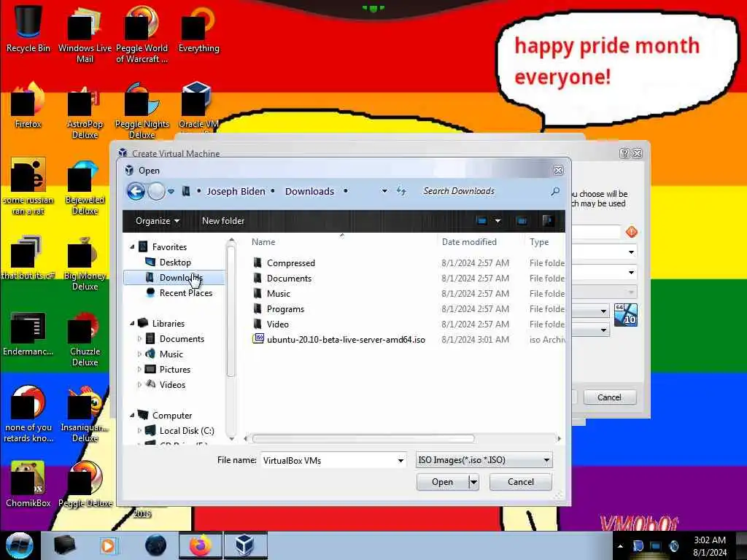Click the horizontal scrollbar of the file list
The width and height of the screenshot is (747, 560).
[363, 438]
